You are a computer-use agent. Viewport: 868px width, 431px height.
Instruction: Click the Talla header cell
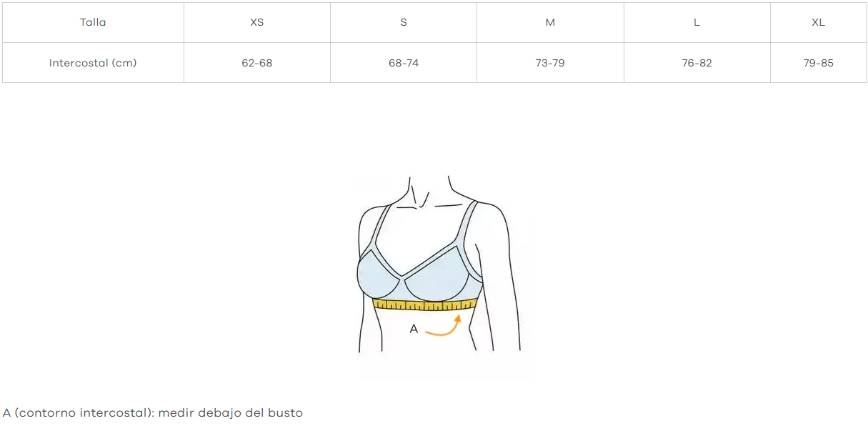pyautogui.click(x=93, y=22)
